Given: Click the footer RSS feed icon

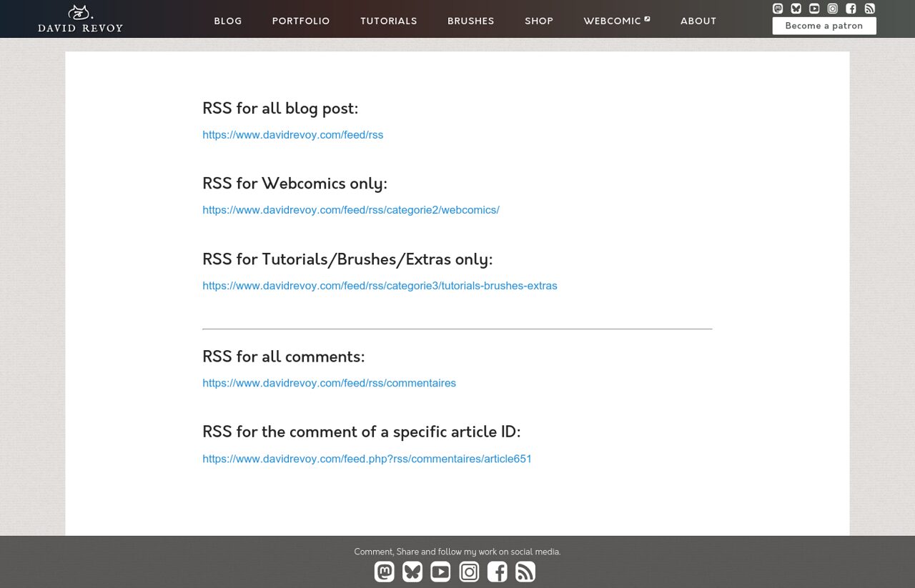Looking at the screenshot, I should point(525,572).
